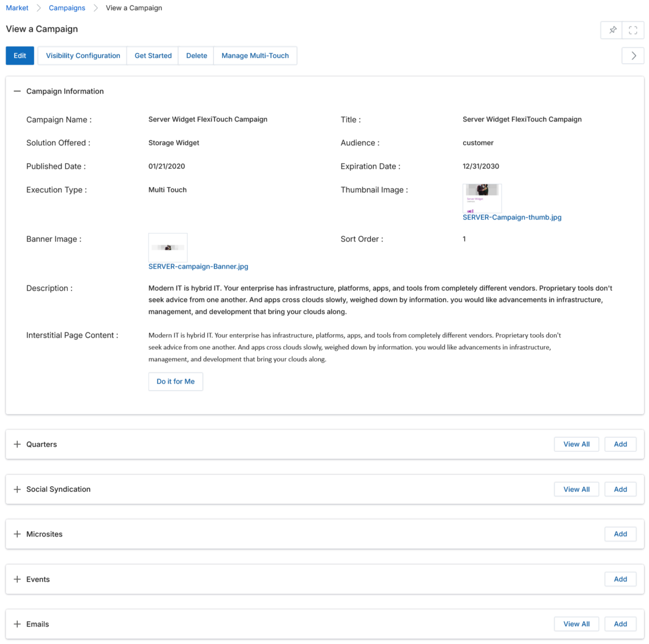
Task: Click the Description paragraph text
Action: [x=380, y=300]
